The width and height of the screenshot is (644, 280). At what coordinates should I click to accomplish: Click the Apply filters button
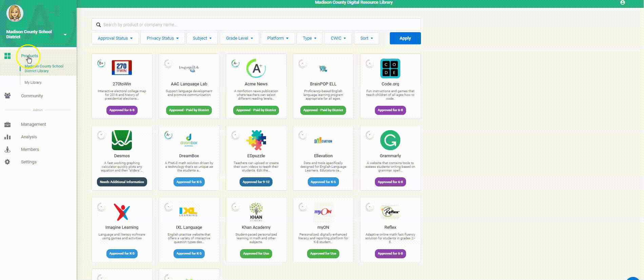click(x=405, y=38)
